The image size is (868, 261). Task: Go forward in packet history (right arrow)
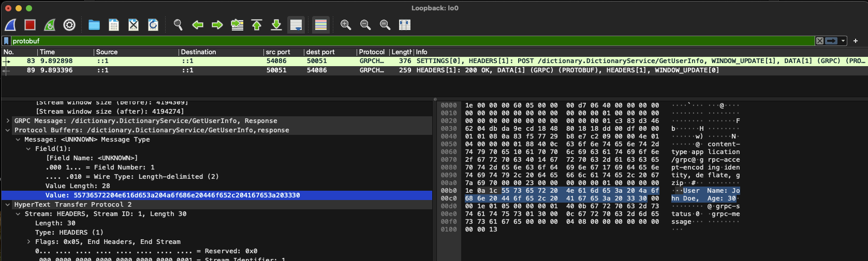pos(217,25)
